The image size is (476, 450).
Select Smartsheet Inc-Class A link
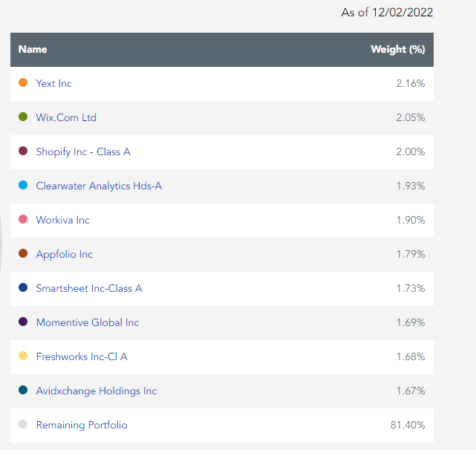[89, 288]
